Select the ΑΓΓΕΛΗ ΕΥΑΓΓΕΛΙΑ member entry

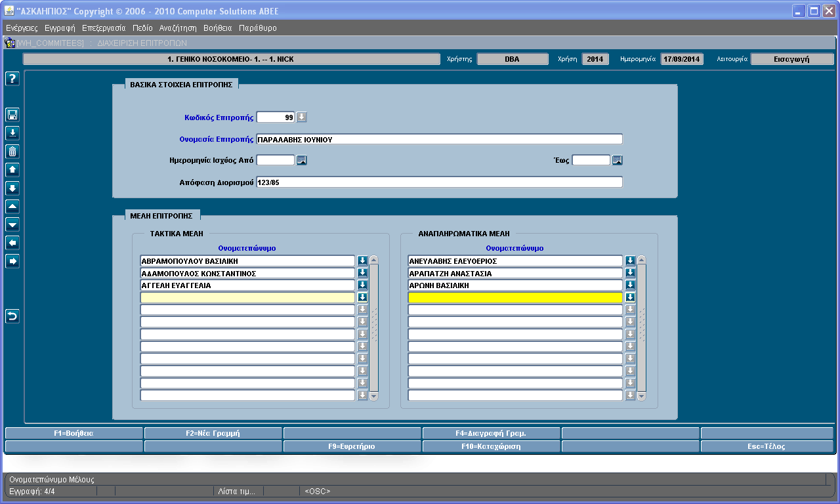(x=247, y=285)
